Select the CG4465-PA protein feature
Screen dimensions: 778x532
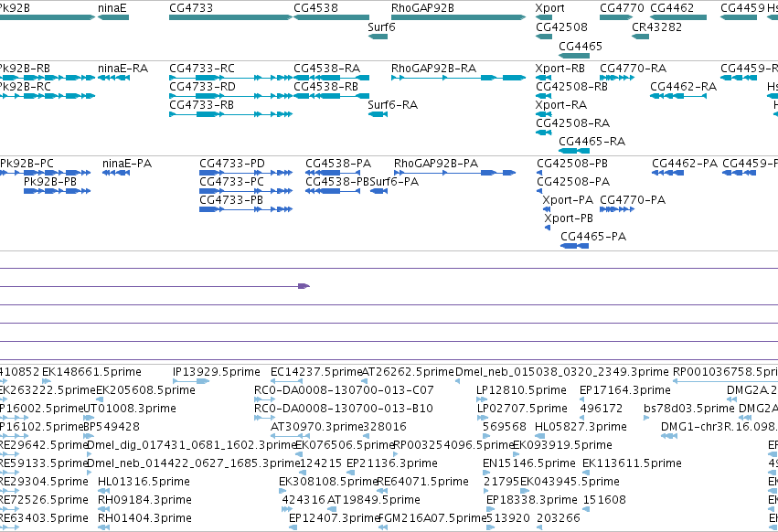[x=574, y=246]
